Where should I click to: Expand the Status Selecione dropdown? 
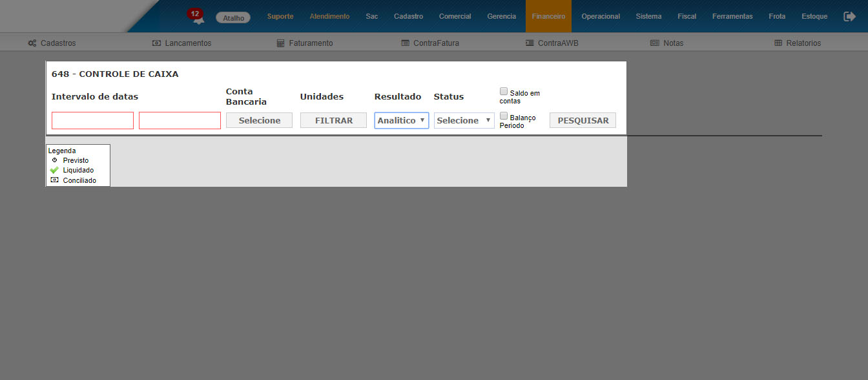[464, 120]
